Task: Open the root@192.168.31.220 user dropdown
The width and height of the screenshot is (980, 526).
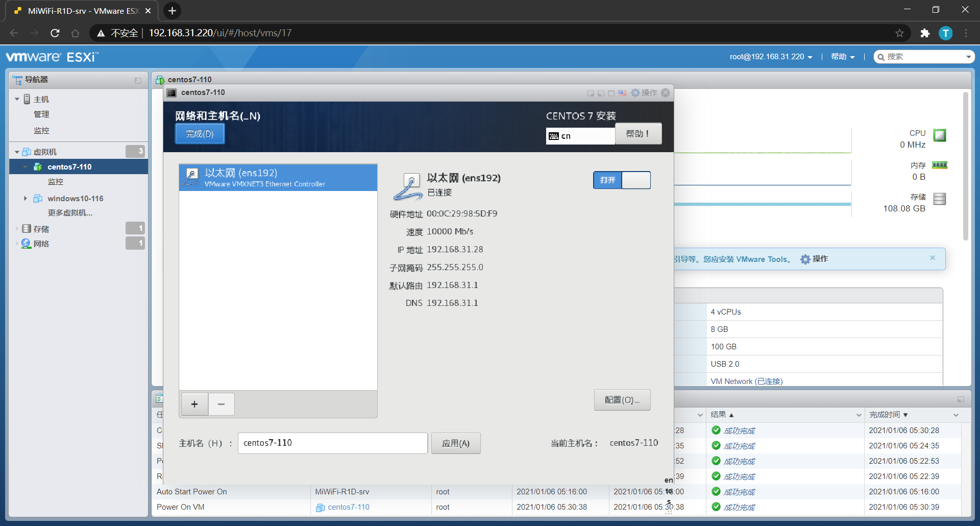Action: 771,57
